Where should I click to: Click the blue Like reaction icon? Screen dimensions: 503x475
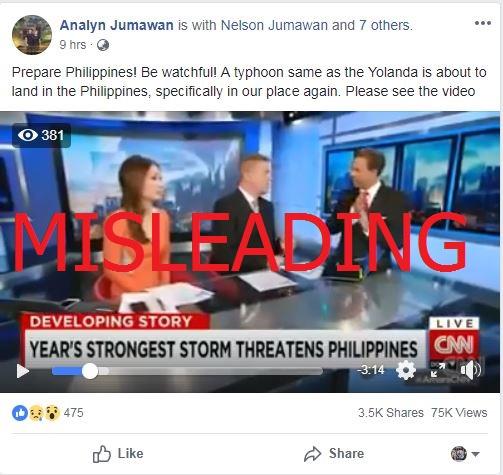click(20, 413)
